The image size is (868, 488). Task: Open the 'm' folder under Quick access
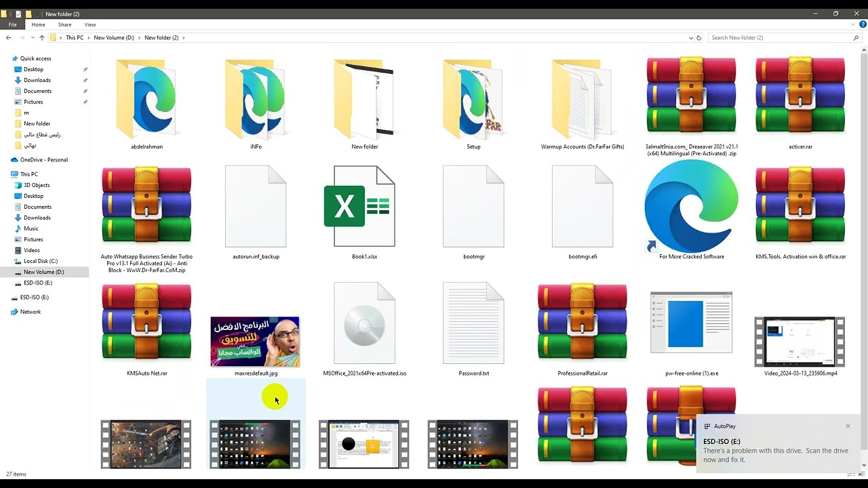[26, 113]
